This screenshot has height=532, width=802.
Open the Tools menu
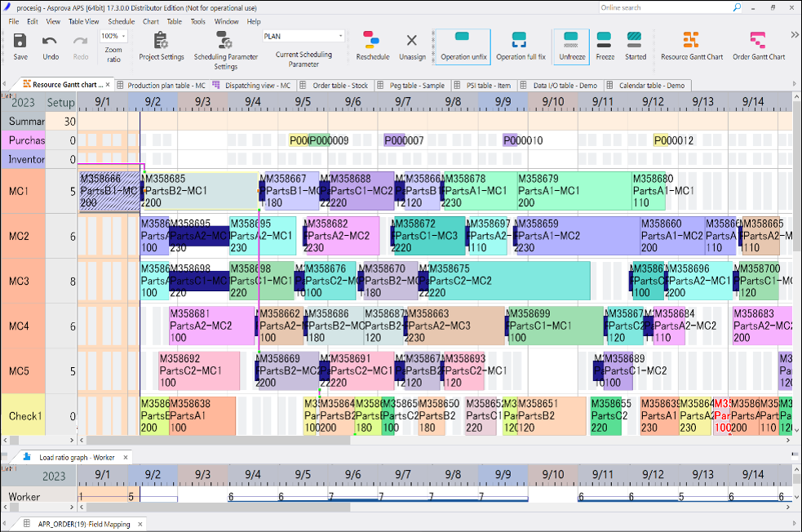coord(198,21)
